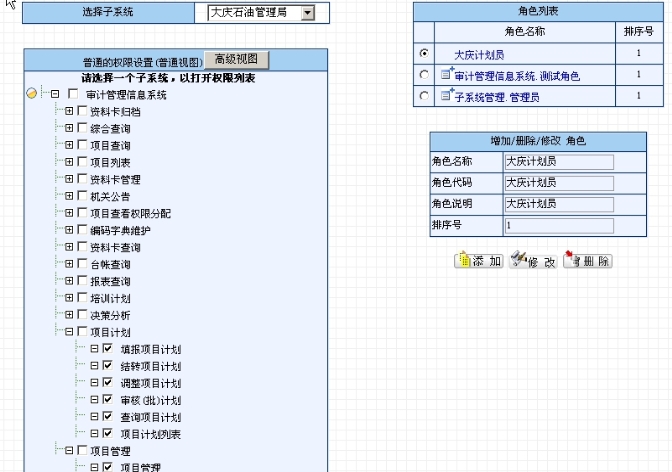Image resolution: width=672 pixels, height=472 pixels.
Task: Check the 资料卡归档 checkbox
Action: click(82, 111)
